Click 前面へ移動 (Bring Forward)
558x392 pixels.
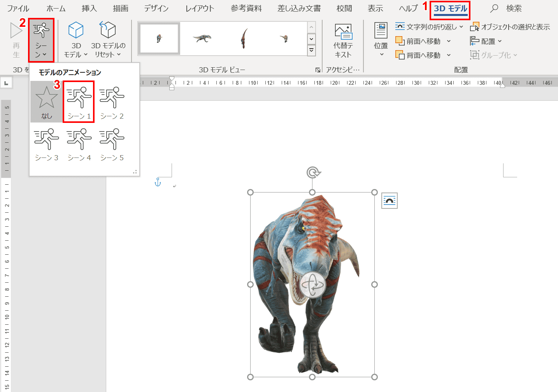pos(419,41)
